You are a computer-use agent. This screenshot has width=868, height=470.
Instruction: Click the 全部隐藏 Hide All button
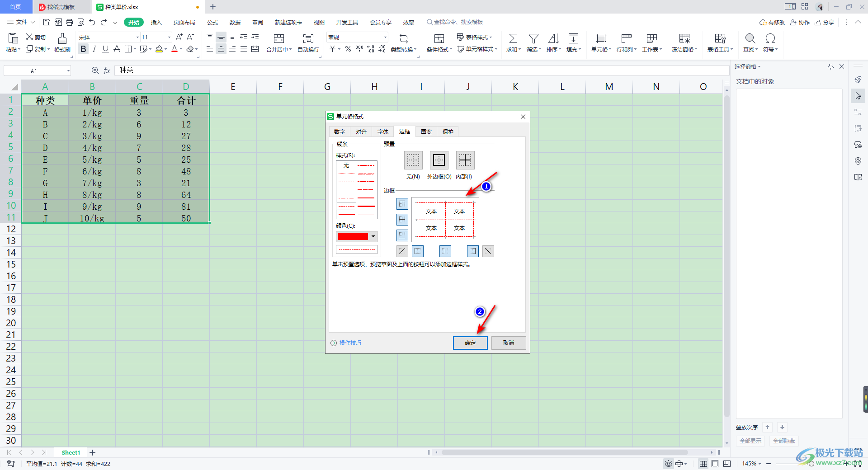(x=784, y=441)
